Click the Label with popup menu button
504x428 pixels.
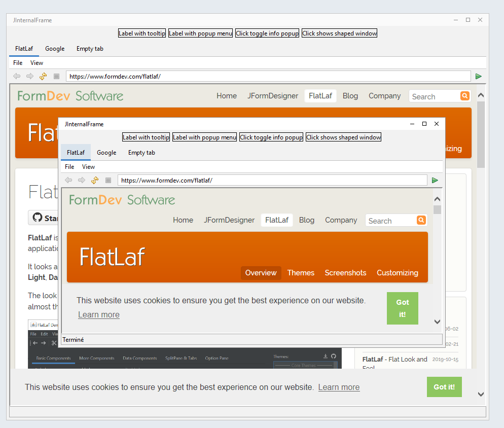coord(204,136)
